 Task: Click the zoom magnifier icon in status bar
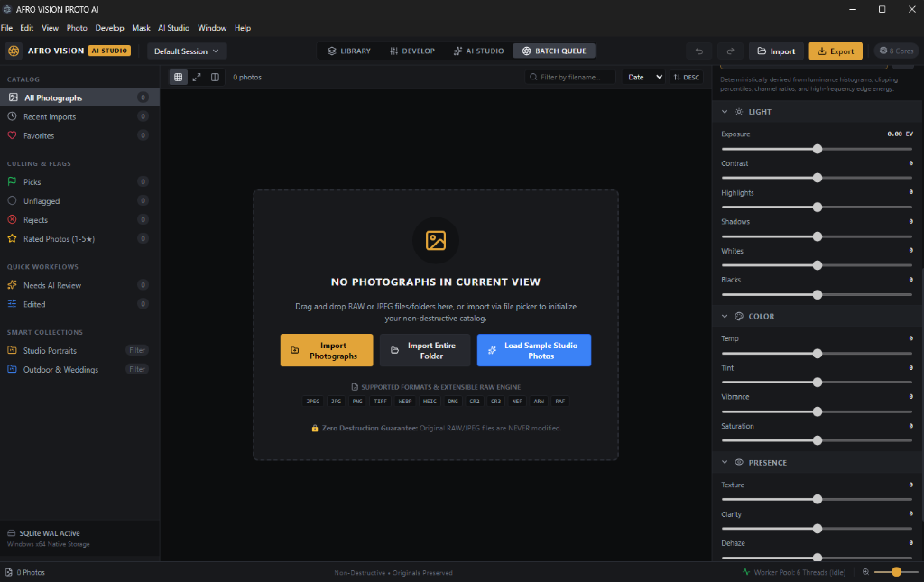click(x=865, y=572)
